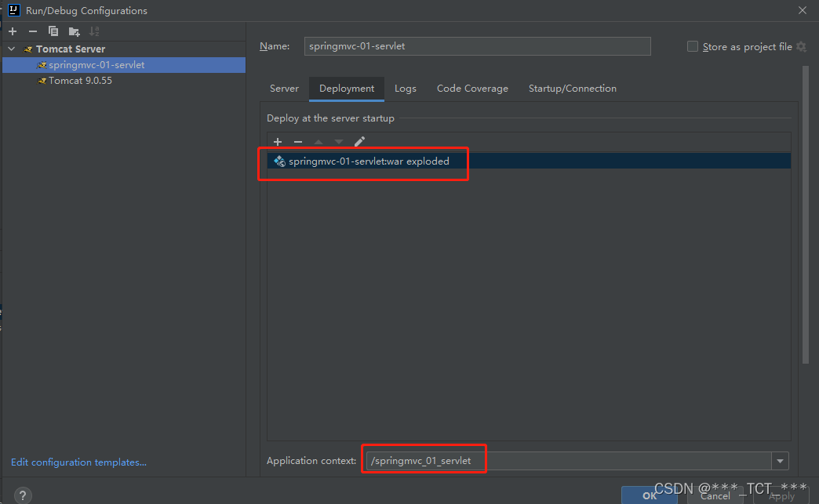Click the Tomcat Server group label
This screenshot has height=504, width=819.
click(71, 49)
